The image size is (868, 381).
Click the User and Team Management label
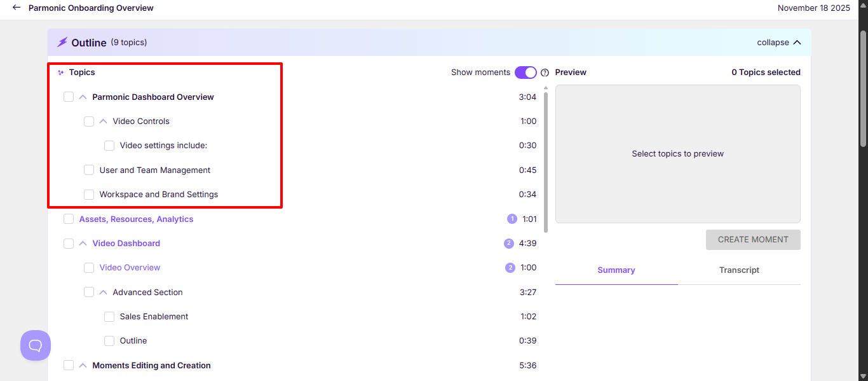pyautogui.click(x=155, y=170)
